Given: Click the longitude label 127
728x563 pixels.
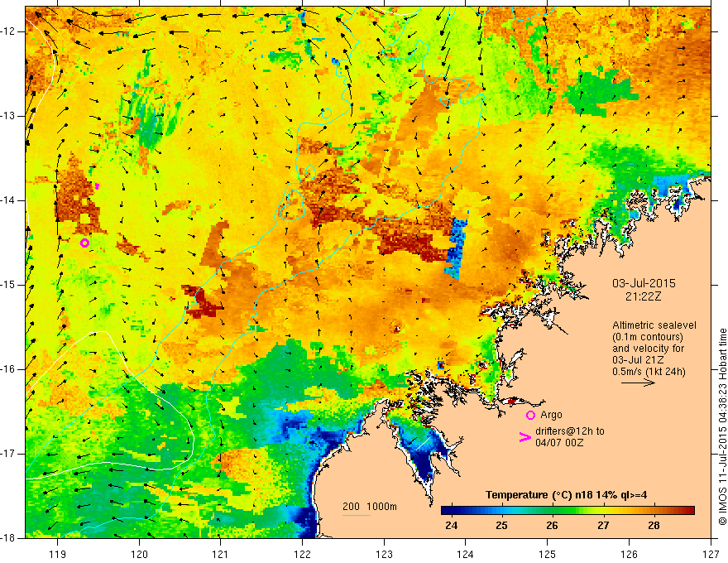Looking at the screenshot, I should [711, 554].
